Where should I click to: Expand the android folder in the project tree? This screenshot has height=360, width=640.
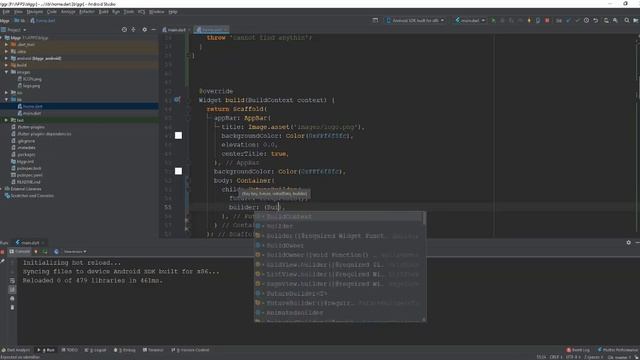[x=6, y=58]
